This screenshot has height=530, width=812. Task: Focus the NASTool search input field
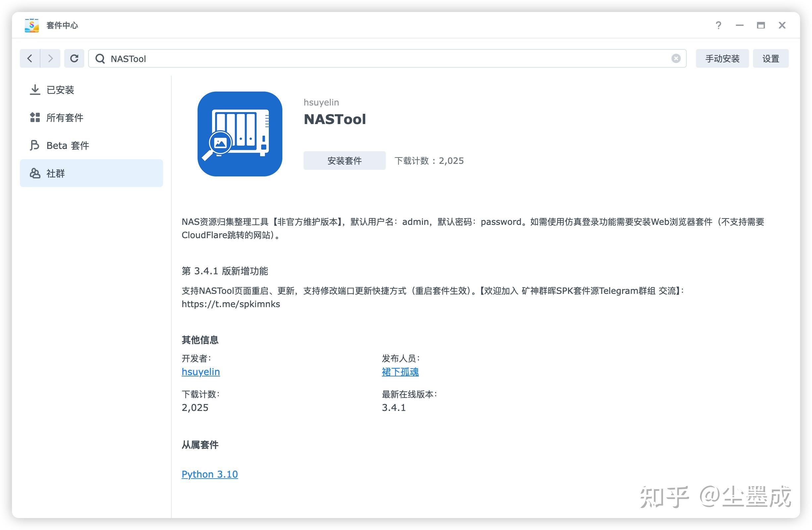[x=375, y=59]
